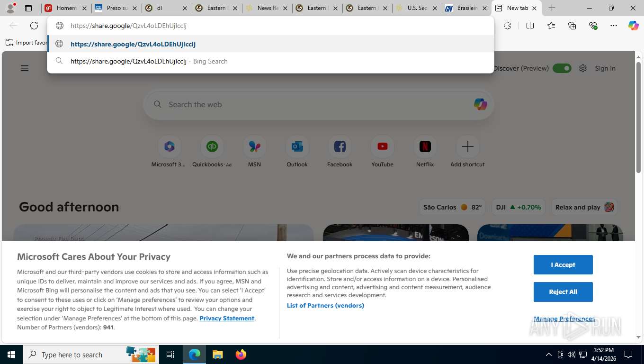The width and height of the screenshot is (644, 364).
Task: Open Microsoft Edge from the taskbar
Action: tap(195, 355)
